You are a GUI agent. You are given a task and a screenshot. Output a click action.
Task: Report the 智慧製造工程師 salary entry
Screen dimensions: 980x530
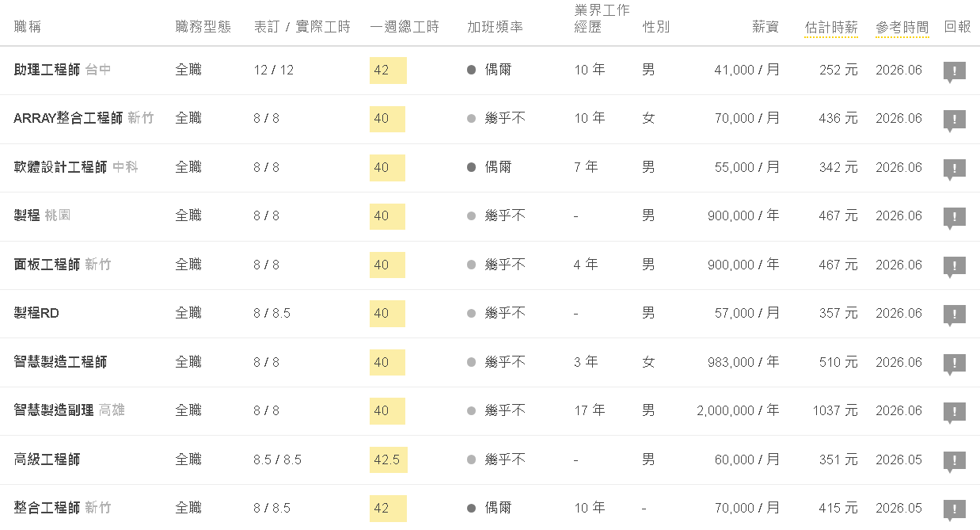[955, 364]
